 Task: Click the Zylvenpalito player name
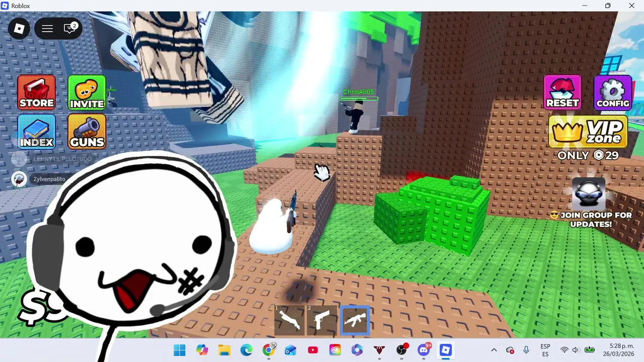click(x=50, y=179)
